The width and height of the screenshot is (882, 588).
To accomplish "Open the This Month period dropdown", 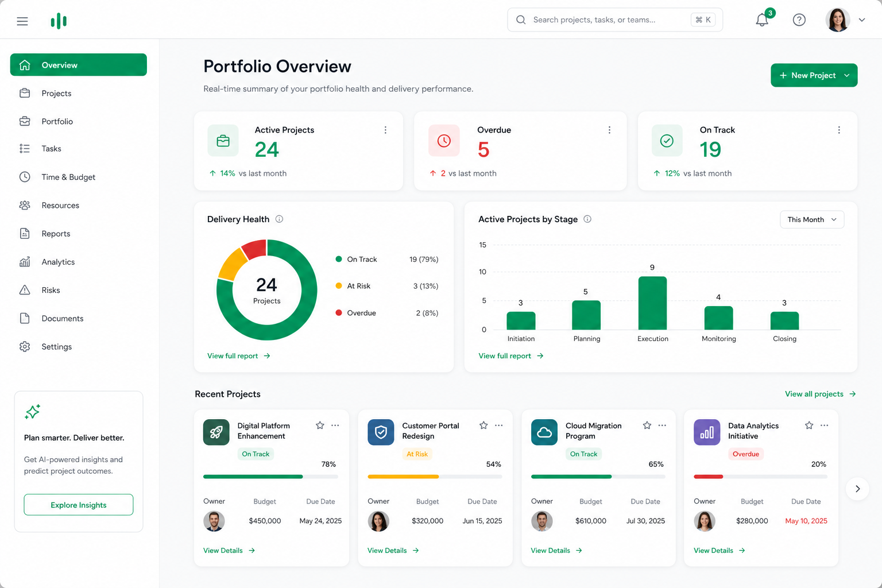I will click(x=812, y=219).
